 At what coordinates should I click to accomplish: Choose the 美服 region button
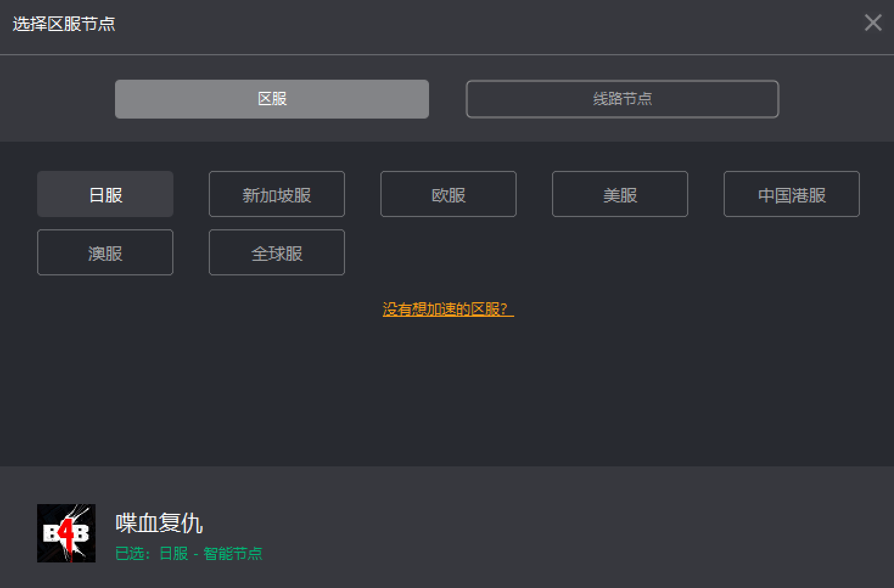click(x=620, y=194)
